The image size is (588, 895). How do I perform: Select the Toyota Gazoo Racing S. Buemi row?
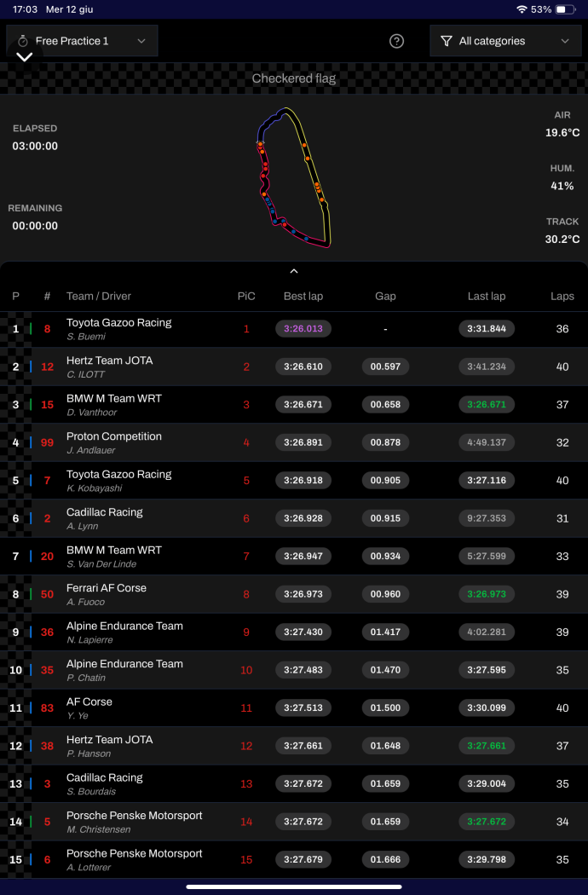[x=294, y=329]
